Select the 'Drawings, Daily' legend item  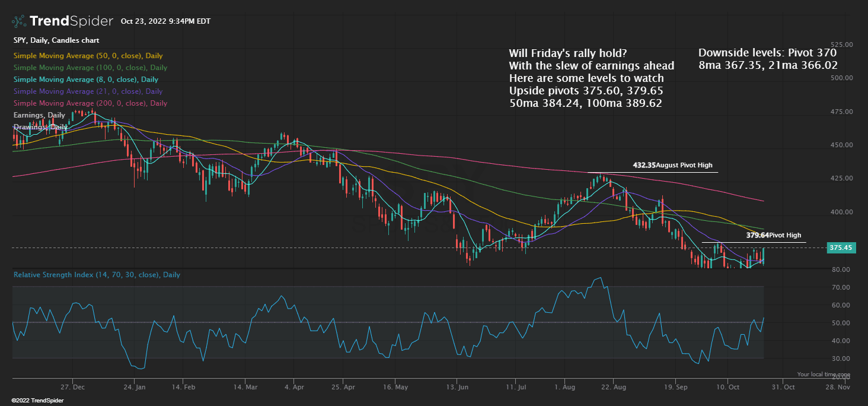coord(39,126)
